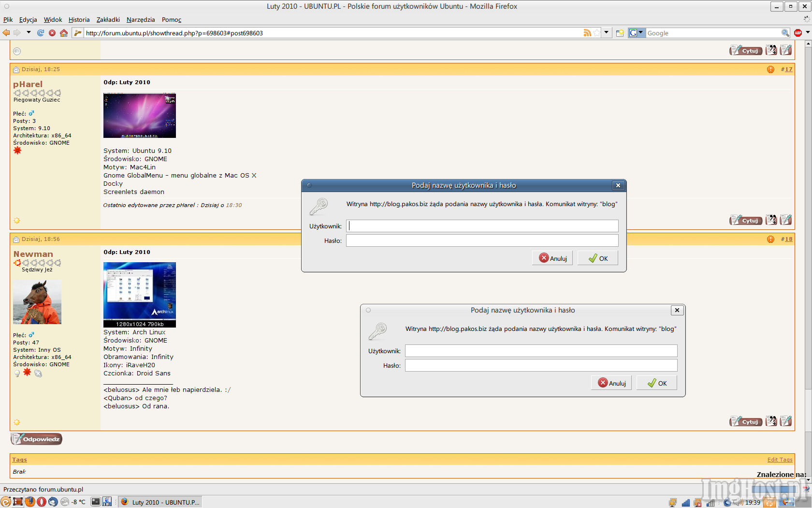The height and width of the screenshot is (508, 812).
Task: Reload the page using the refresh icon
Action: click(x=41, y=33)
